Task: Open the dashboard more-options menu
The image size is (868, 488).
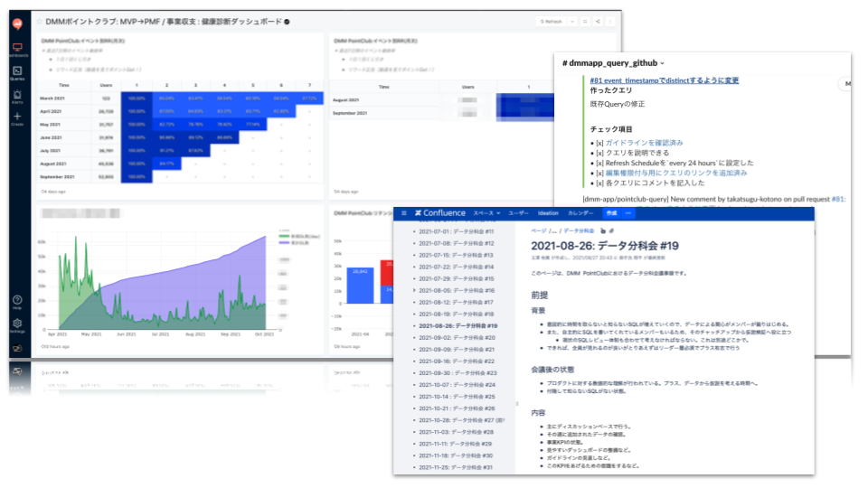Action: tap(610, 22)
